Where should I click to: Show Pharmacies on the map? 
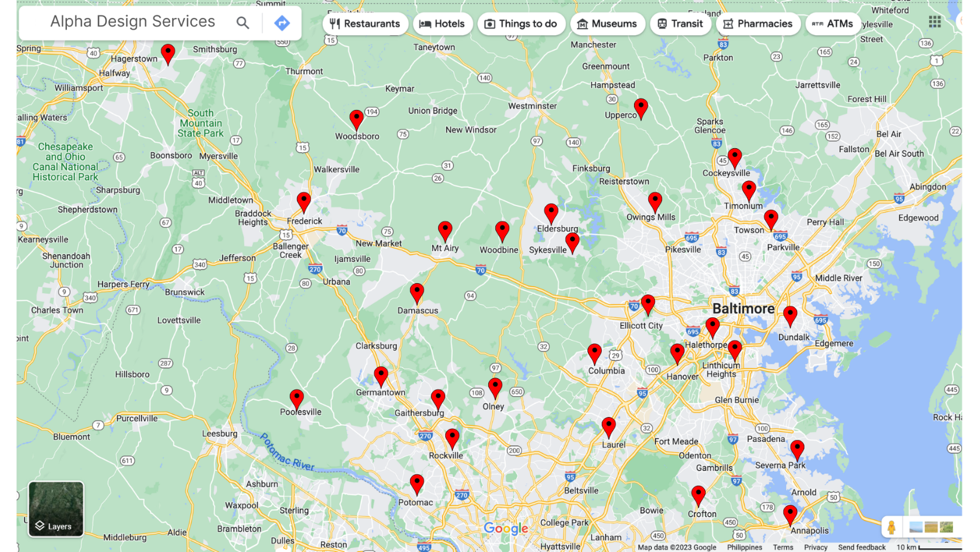(758, 24)
